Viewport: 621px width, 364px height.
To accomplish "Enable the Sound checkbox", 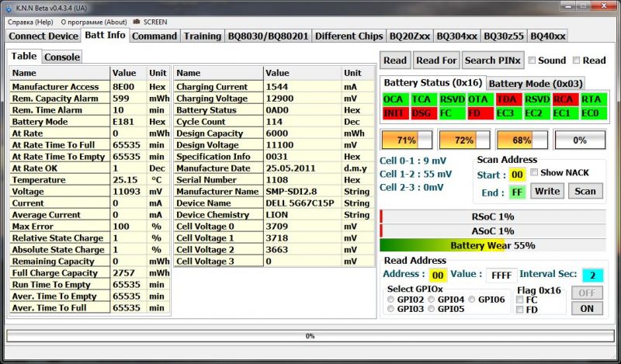I will click(x=532, y=61).
